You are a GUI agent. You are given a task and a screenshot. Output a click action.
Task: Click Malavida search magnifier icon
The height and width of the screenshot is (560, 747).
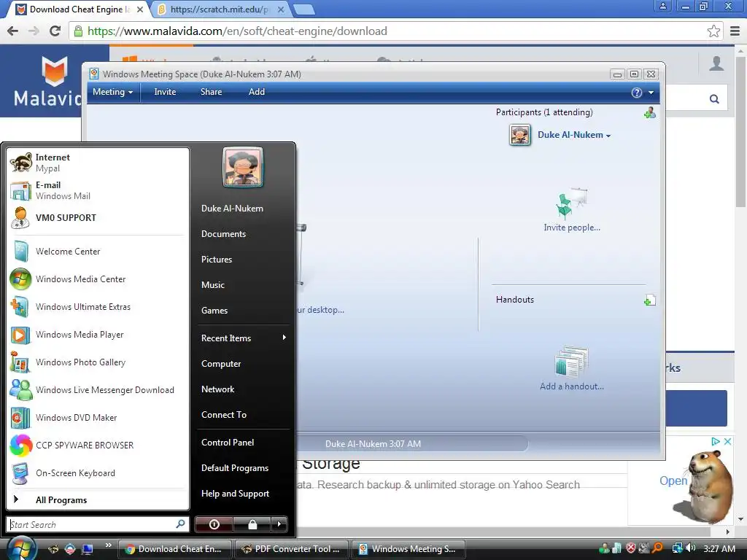(714, 99)
